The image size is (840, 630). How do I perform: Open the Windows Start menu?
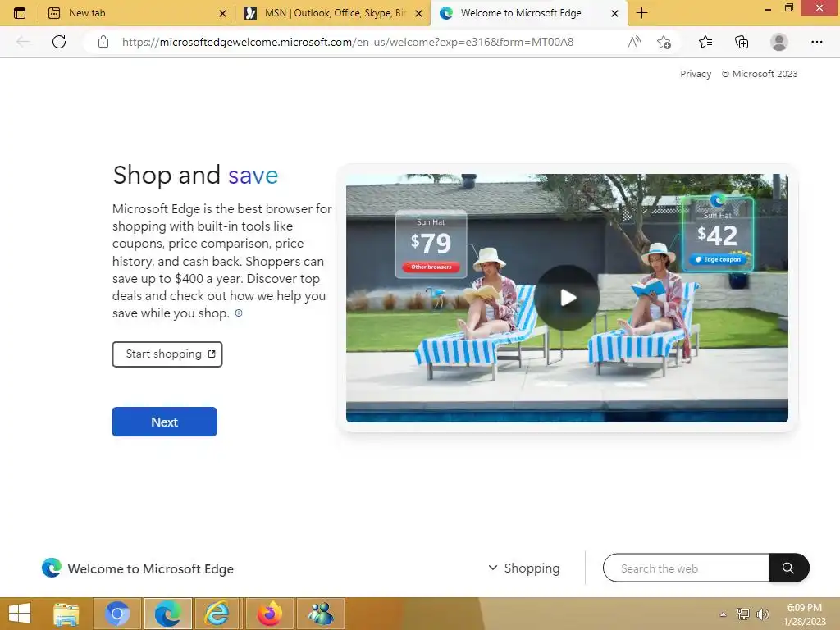point(20,614)
